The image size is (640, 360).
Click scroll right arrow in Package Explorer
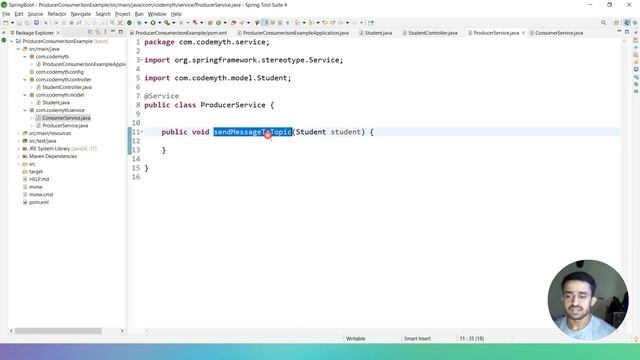click(122, 331)
